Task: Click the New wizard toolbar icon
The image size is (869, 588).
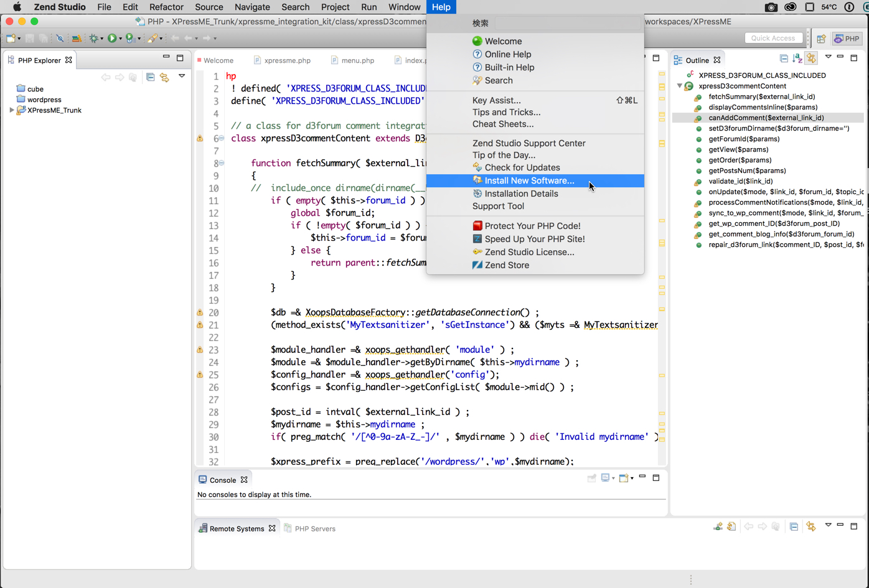Action: tap(11, 39)
